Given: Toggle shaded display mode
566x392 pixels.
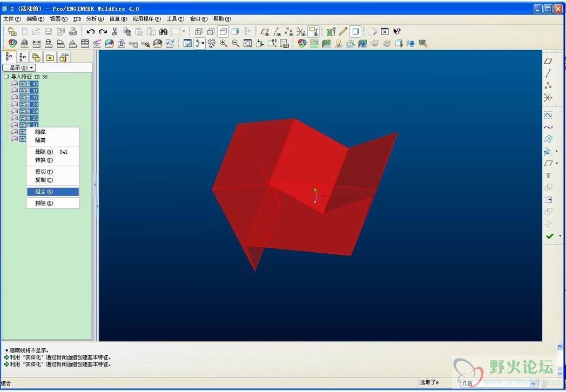Looking at the screenshot, I should point(235,32).
